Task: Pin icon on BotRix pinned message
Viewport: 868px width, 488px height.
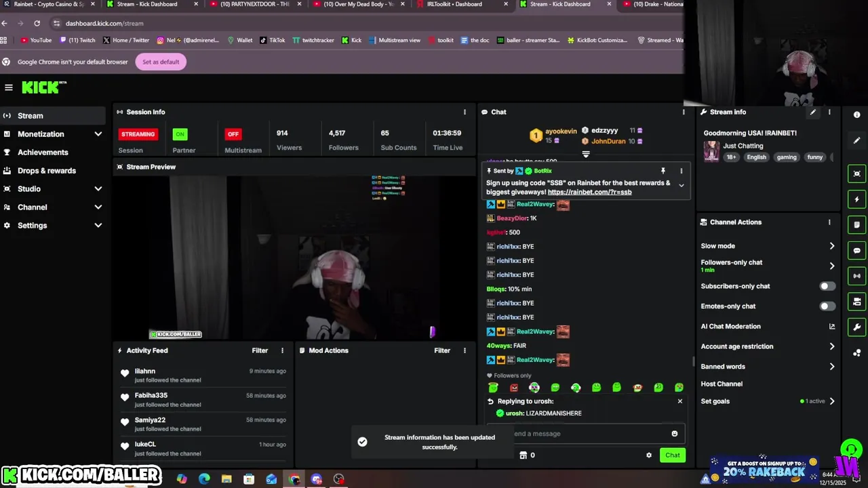Action: [x=663, y=171]
